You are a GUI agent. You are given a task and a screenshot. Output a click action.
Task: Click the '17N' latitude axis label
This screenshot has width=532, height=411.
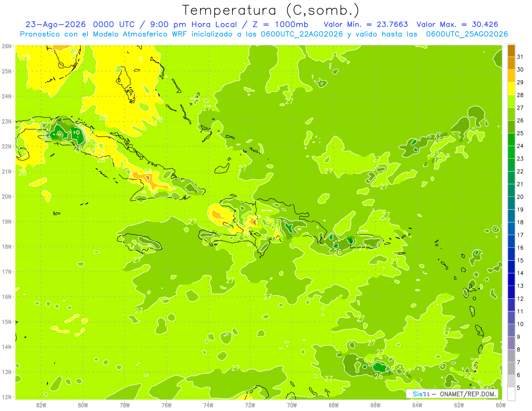point(6,271)
